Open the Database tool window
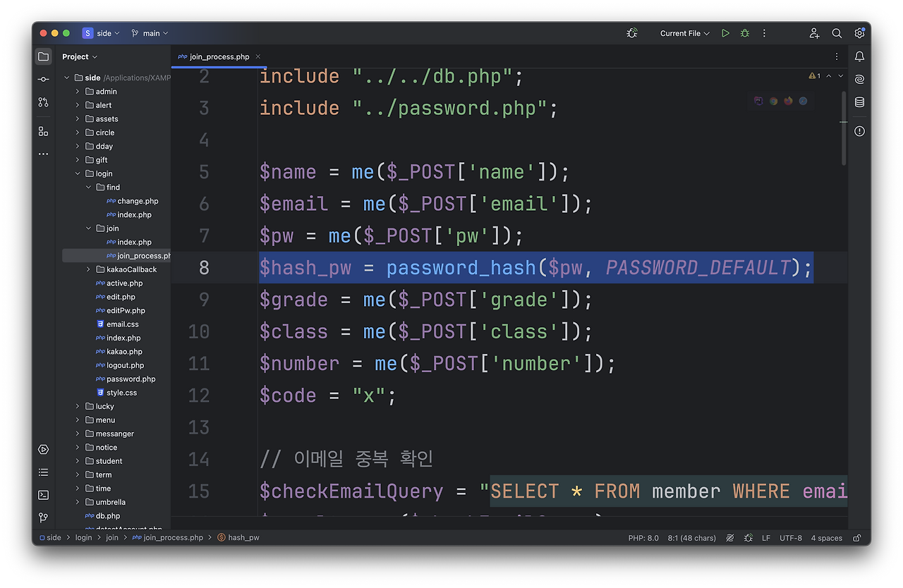 [x=859, y=102]
